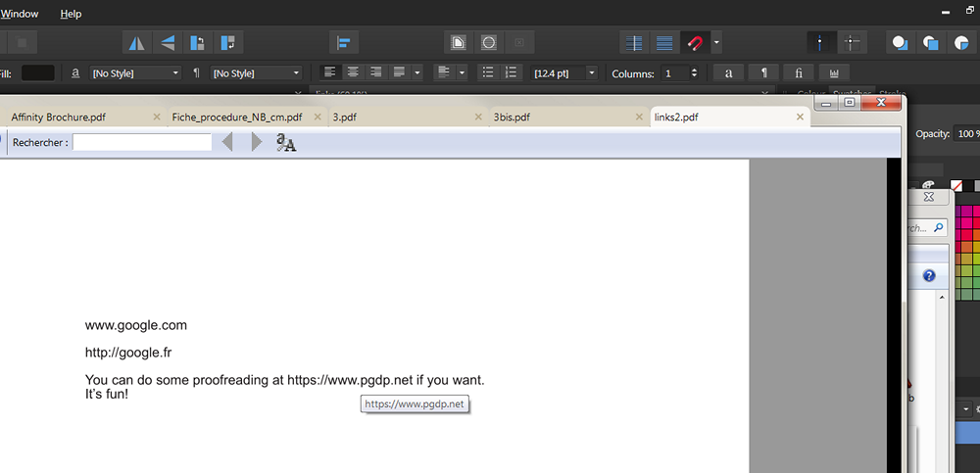Go to next search result arrow
Image resolution: width=980 pixels, height=473 pixels.
(257, 143)
